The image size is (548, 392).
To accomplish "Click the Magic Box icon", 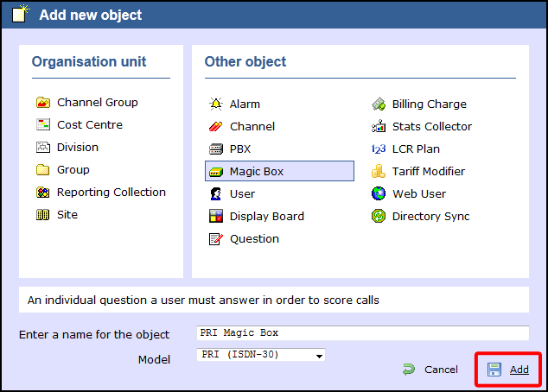I will (215, 172).
